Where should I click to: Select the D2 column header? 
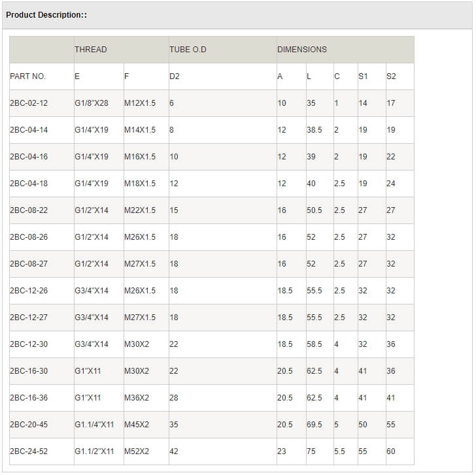click(175, 76)
